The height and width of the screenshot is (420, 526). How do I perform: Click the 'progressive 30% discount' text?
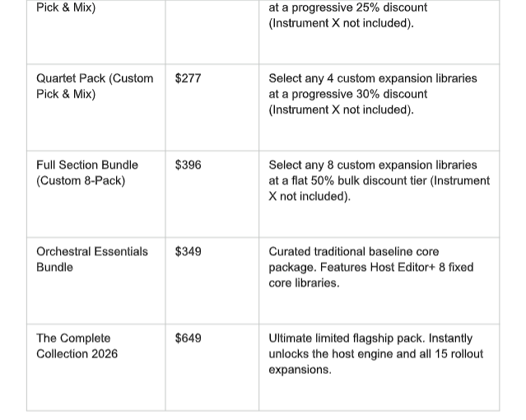click(x=359, y=94)
